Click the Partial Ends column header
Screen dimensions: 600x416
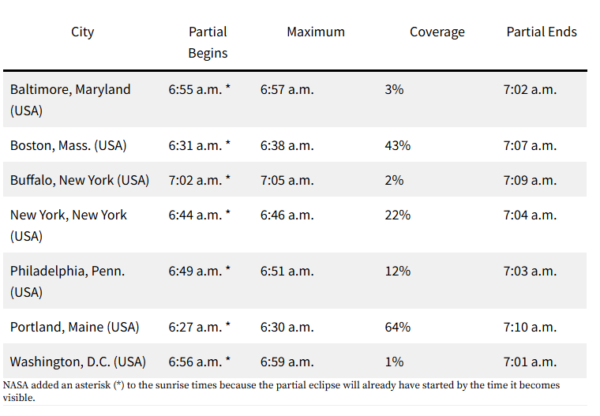pyautogui.click(x=541, y=32)
